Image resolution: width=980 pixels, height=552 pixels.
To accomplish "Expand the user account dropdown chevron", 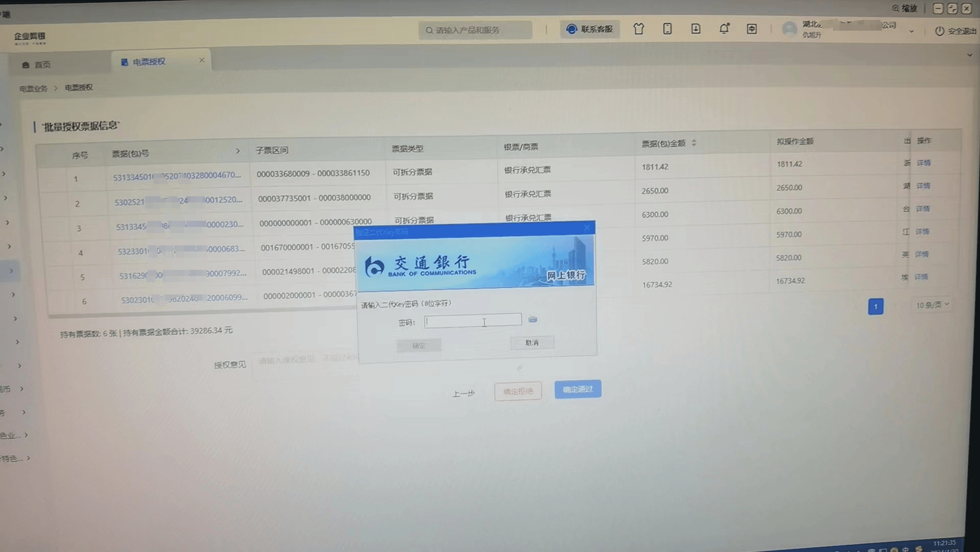I will [x=912, y=32].
